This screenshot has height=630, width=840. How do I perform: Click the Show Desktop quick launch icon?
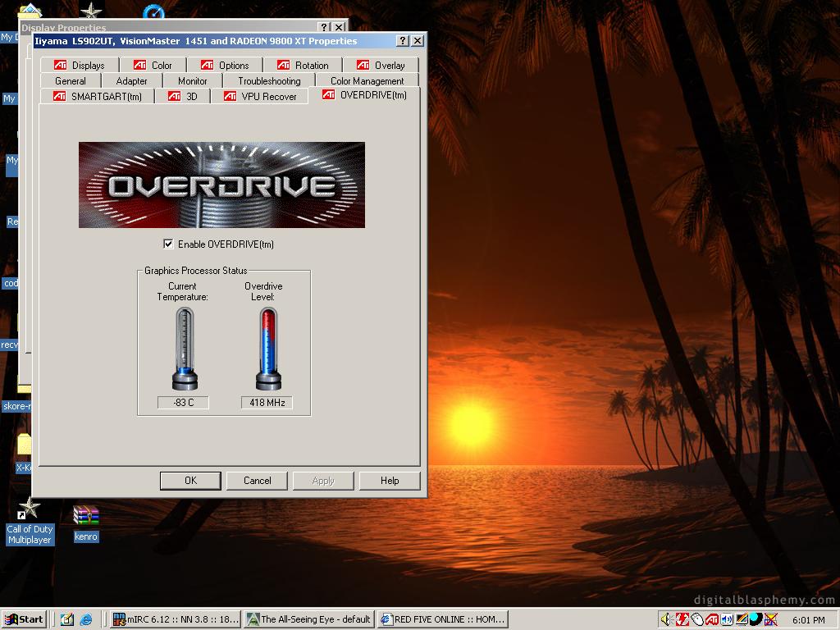pyautogui.click(x=67, y=620)
